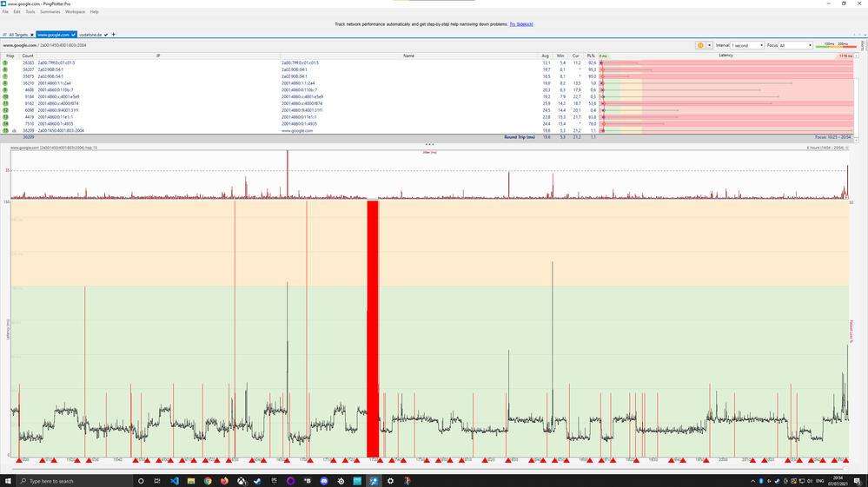Pause tracing with the orange pause button
Image resolution: width=868 pixels, height=487 pixels.
point(700,45)
